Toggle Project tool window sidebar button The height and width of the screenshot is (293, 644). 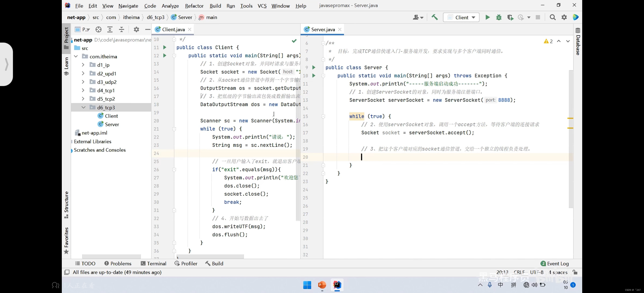[x=66, y=38]
